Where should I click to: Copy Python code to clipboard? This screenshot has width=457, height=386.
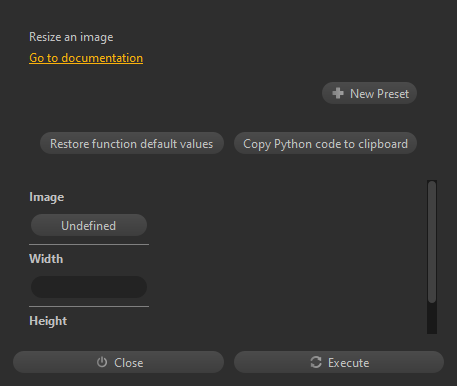tap(325, 143)
